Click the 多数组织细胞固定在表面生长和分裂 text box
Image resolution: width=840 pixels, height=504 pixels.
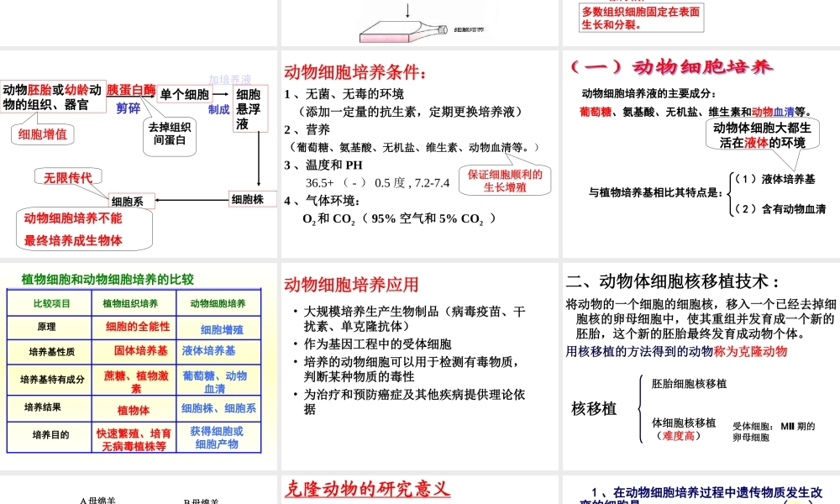643,18
